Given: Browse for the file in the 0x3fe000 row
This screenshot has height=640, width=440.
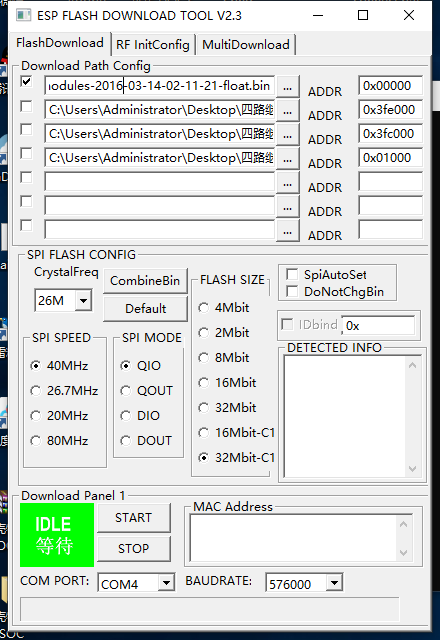Looking at the screenshot, I should [288, 110].
